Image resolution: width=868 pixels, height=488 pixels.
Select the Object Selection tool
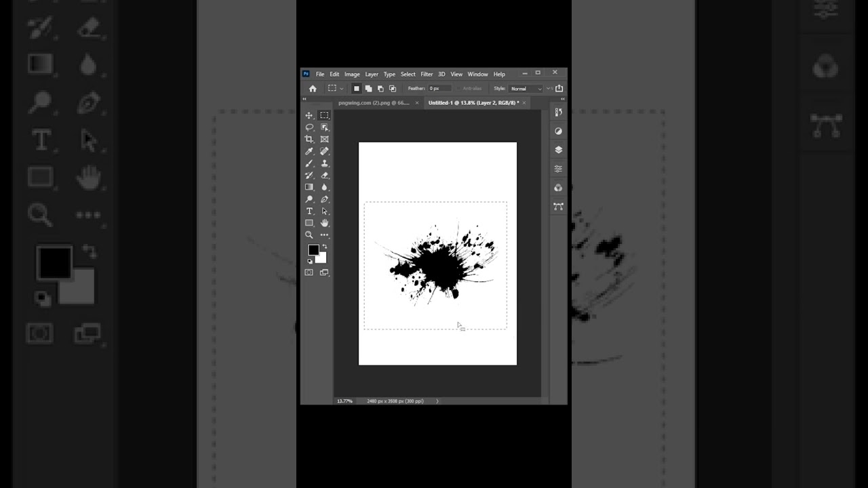(324, 127)
